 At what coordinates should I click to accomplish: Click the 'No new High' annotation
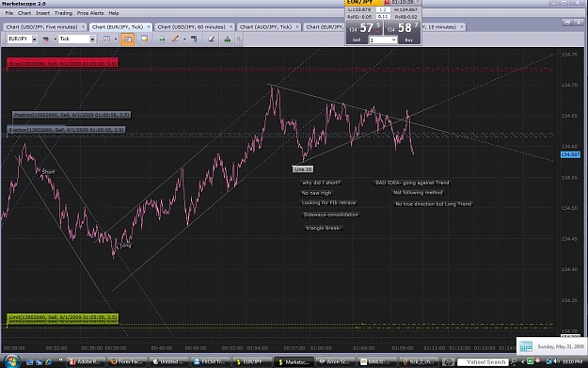click(316, 193)
